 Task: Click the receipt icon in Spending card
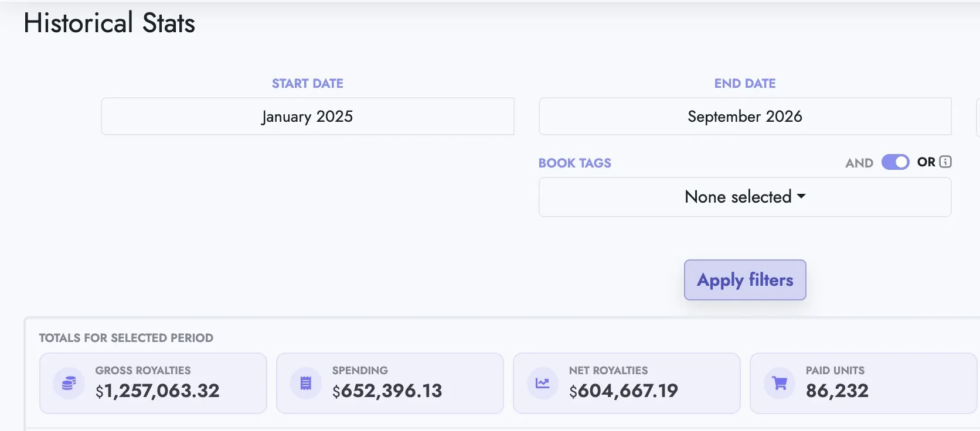pyautogui.click(x=306, y=384)
